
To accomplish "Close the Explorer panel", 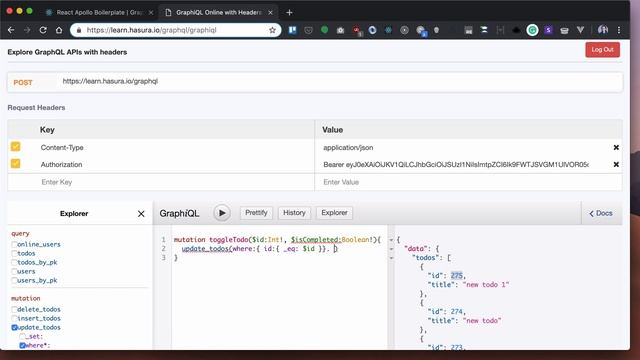I will point(141,214).
